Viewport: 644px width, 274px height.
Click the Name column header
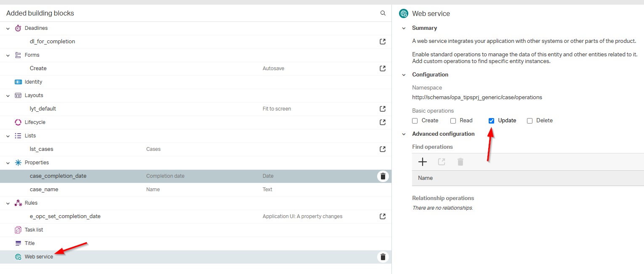tap(425, 178)
